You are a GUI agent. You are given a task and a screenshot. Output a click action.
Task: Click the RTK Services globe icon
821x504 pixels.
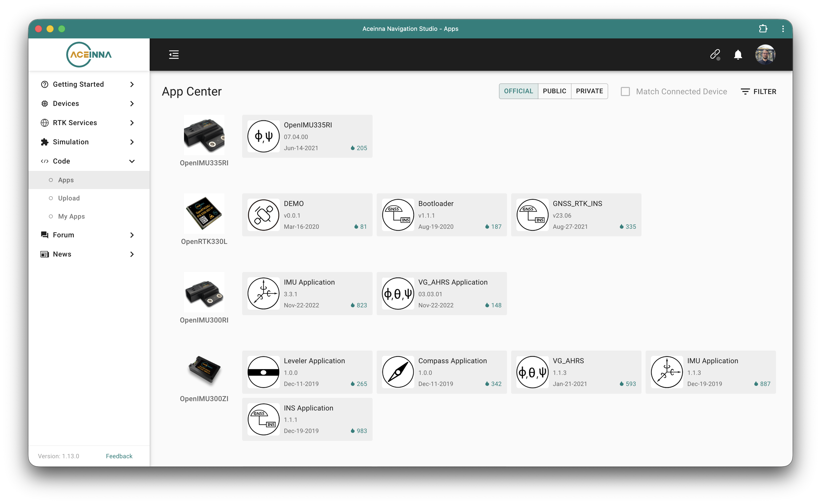click(45, 123)
